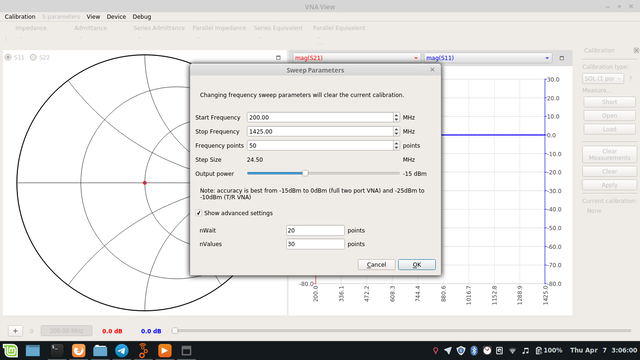The image size is (640, 360).
Task: Close the Calibration side panel
Action: 636,50
